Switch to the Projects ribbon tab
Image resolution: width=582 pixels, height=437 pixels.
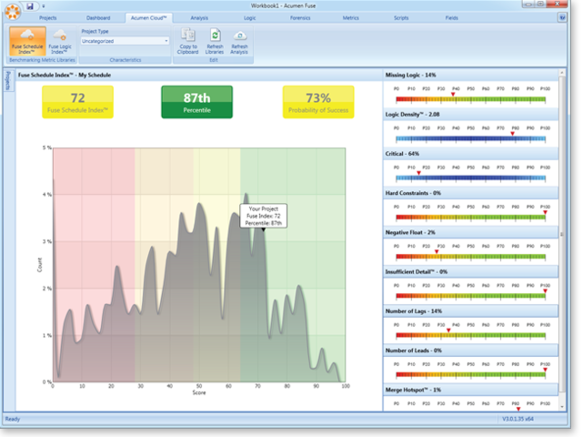pyautogui.click(x=48, y=18)
